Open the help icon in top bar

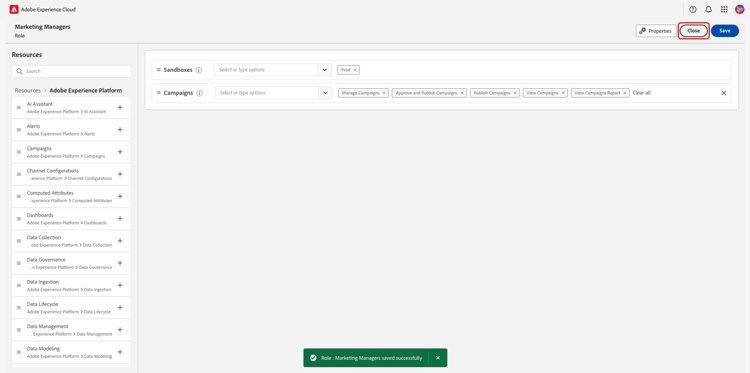click(x=693, y=10)
